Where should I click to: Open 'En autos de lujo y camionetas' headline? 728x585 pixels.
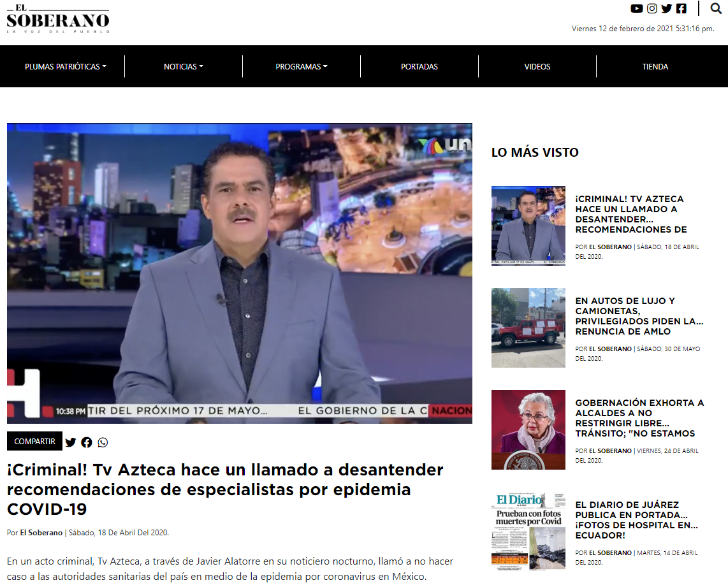pyautogui.click(x=639, y=316)
